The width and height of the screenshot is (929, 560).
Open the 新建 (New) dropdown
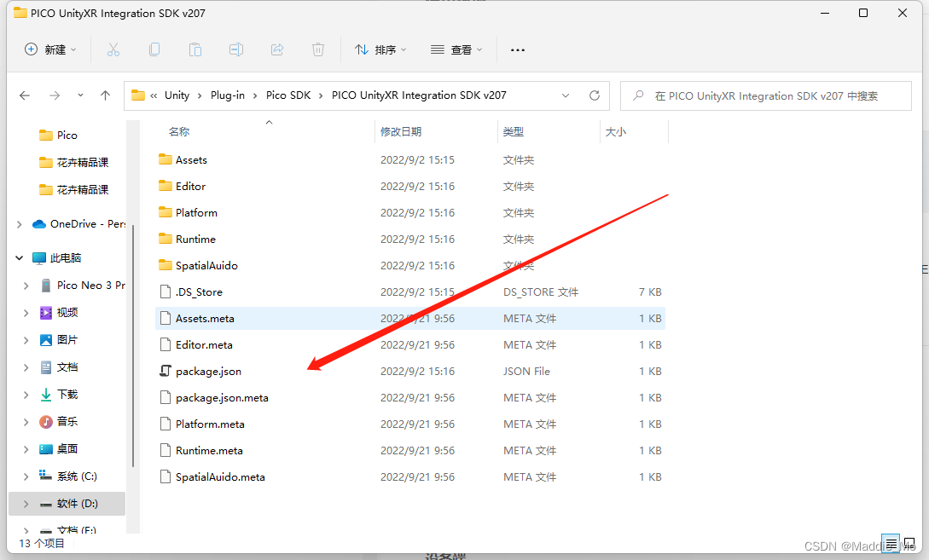50,49
